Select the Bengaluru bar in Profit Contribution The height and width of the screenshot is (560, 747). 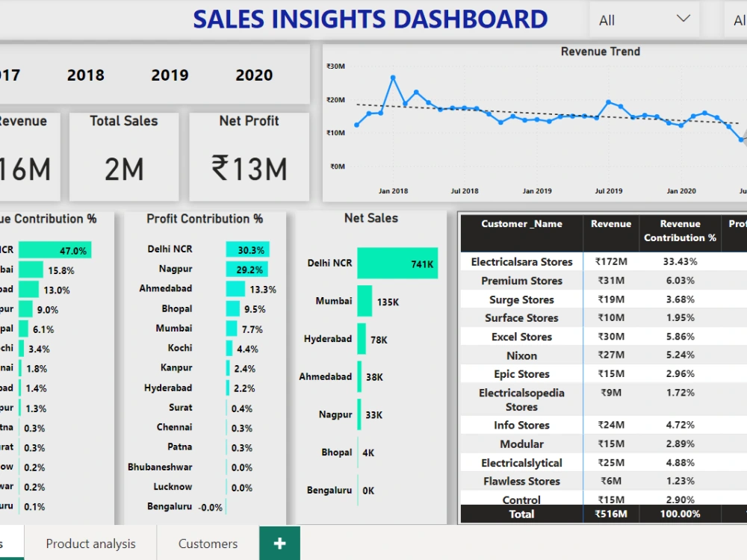click(x=224, y=506)
